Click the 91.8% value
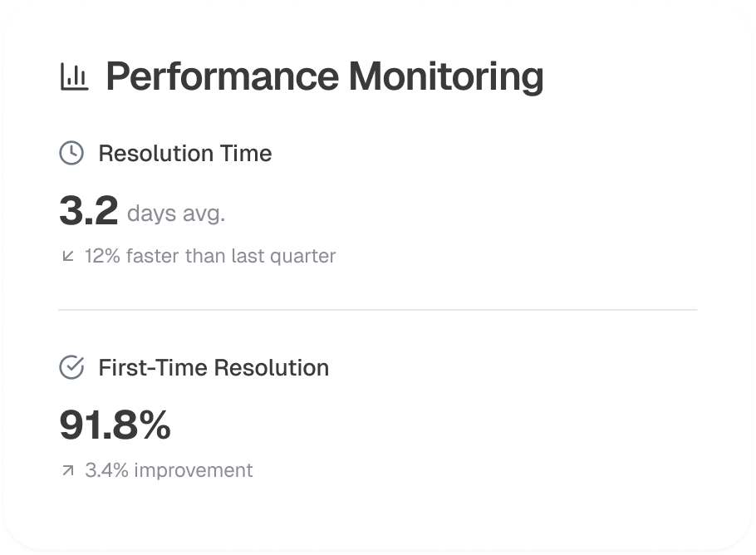 click(115, 425)
